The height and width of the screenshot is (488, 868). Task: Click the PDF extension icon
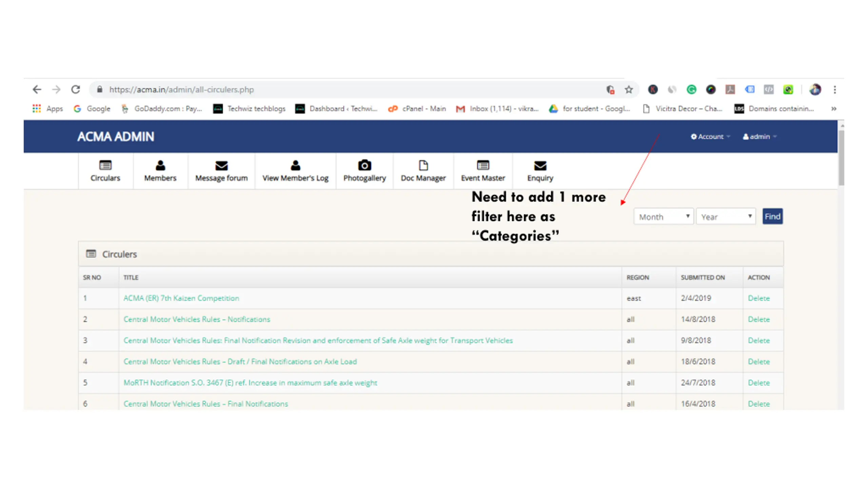pos(730,89)
